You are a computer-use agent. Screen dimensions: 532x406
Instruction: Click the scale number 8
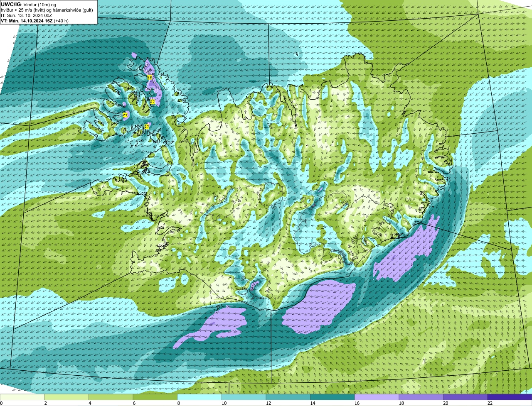tap(178, 403)
